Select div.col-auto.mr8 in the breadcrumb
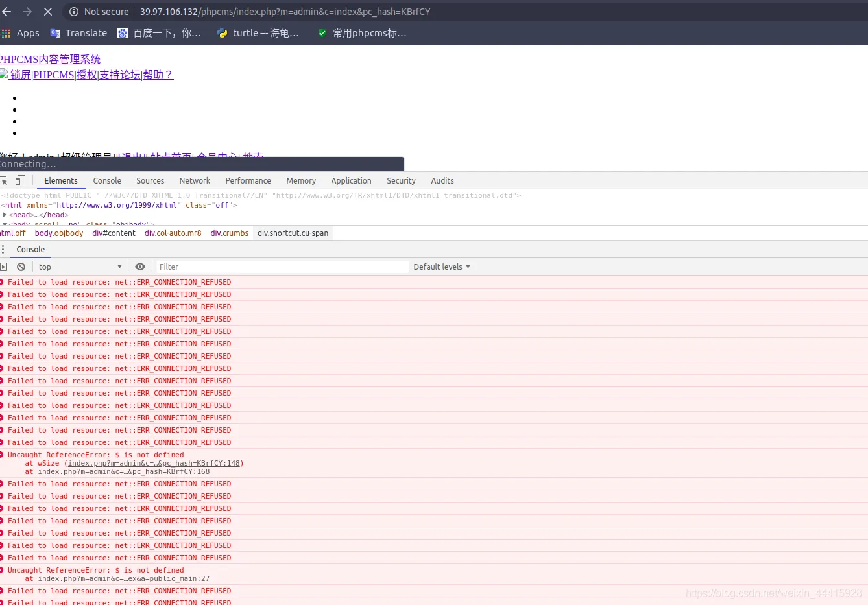 (173, 233)
